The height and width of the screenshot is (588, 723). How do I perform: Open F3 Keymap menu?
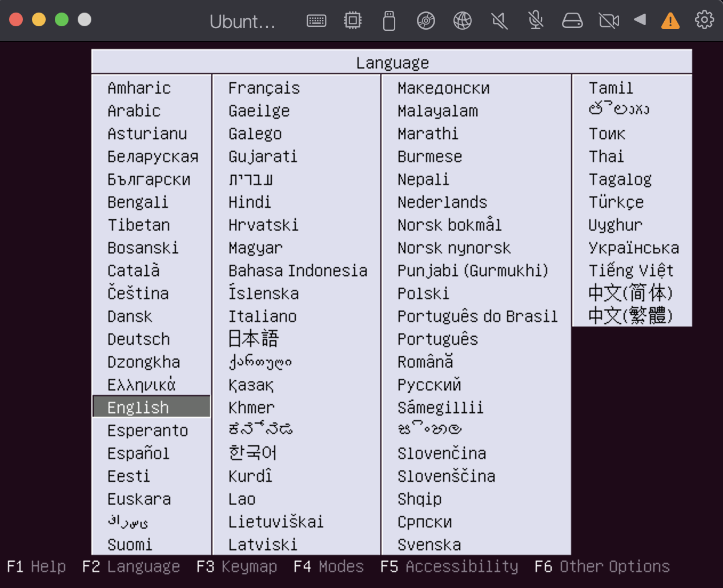(x=237, y=566)
